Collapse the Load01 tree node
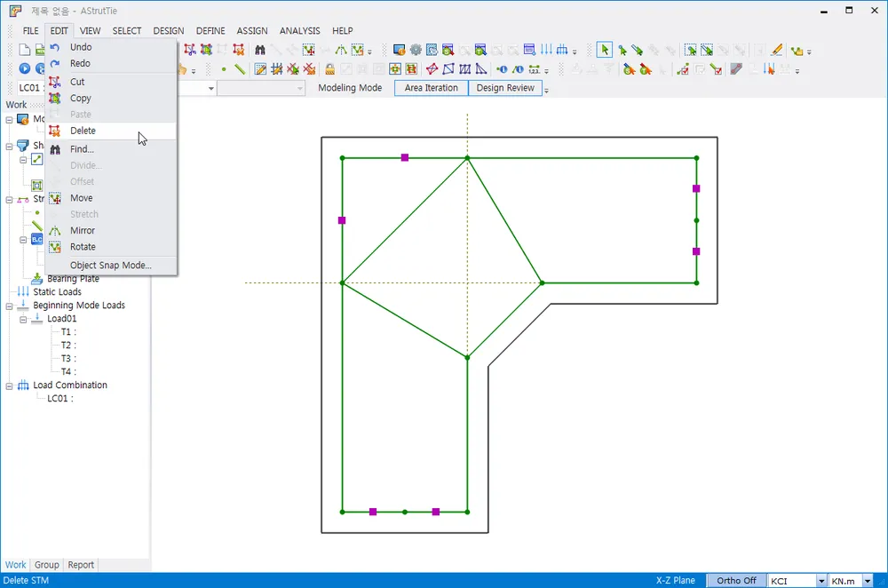The width and height of the screenshot is (888, 588). 23,320
